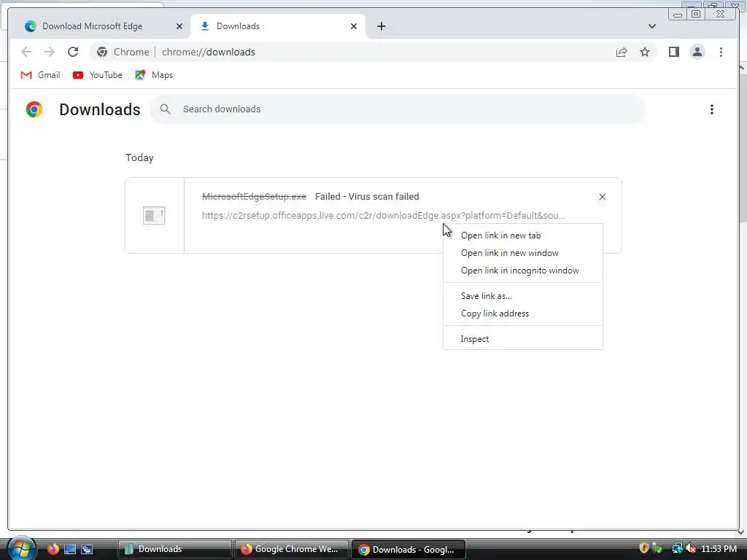This screenshot has height=560, width=747.
Task: Choose Open link in new tab
Action: [522, 236]
